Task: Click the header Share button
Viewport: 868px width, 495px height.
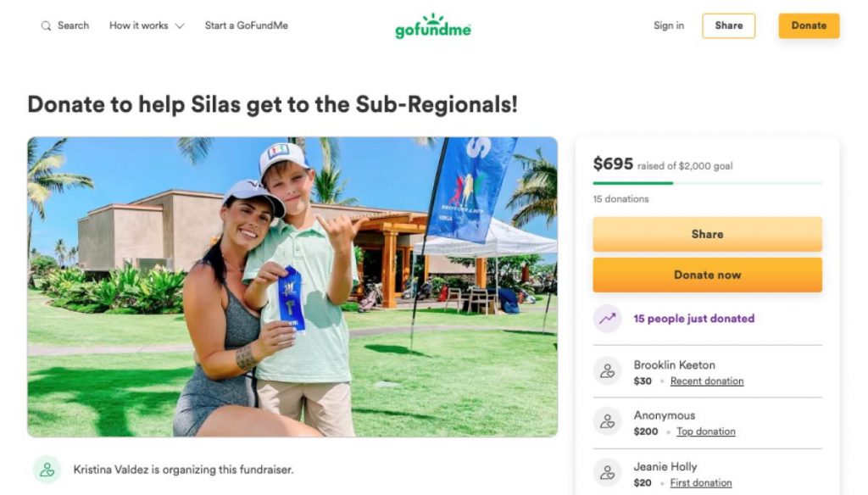Action: pos(728,25)
